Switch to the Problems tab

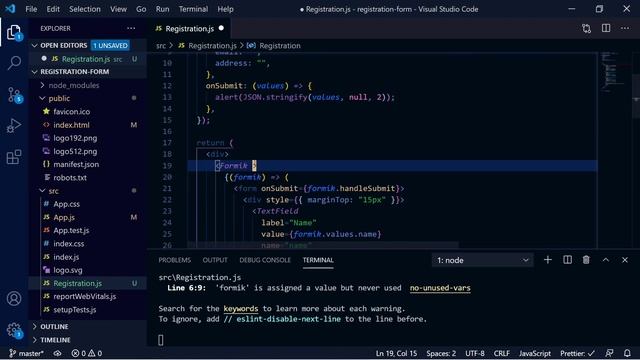tap(174, 260)
